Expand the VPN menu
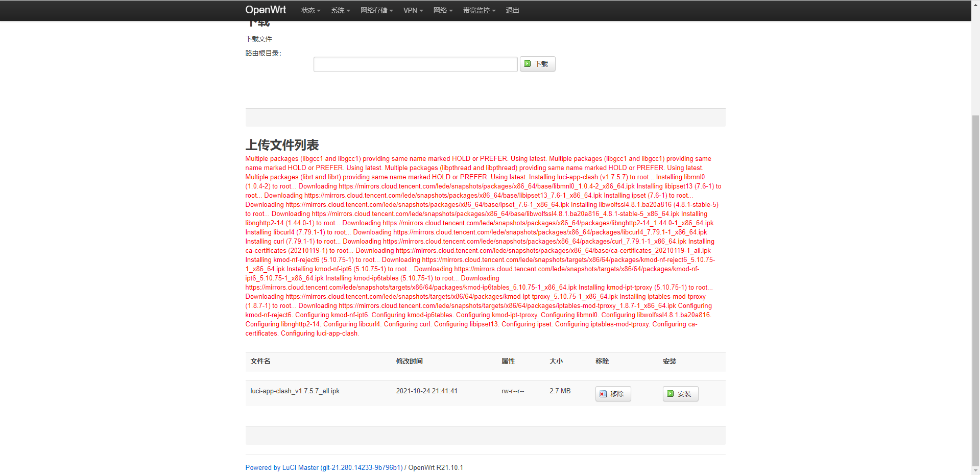This screenshot has height=475, width=980. (413, 10)
